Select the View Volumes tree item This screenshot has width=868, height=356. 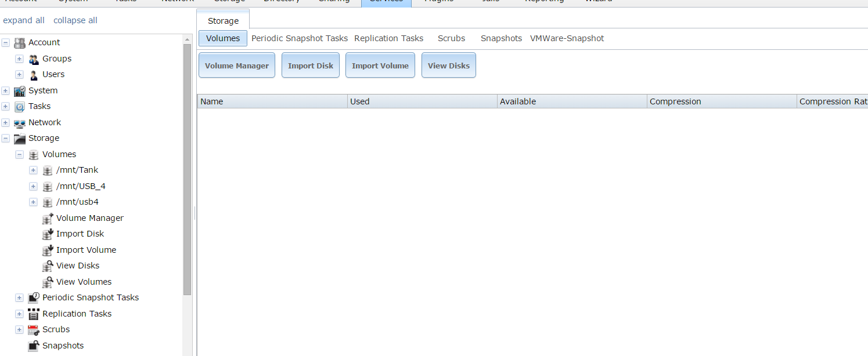point(84,282)
